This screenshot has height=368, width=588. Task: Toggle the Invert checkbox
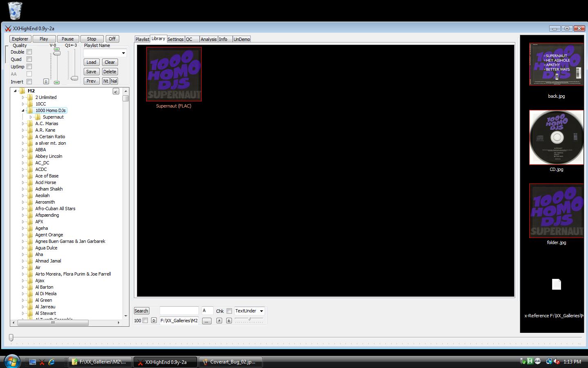click(29, 81)
